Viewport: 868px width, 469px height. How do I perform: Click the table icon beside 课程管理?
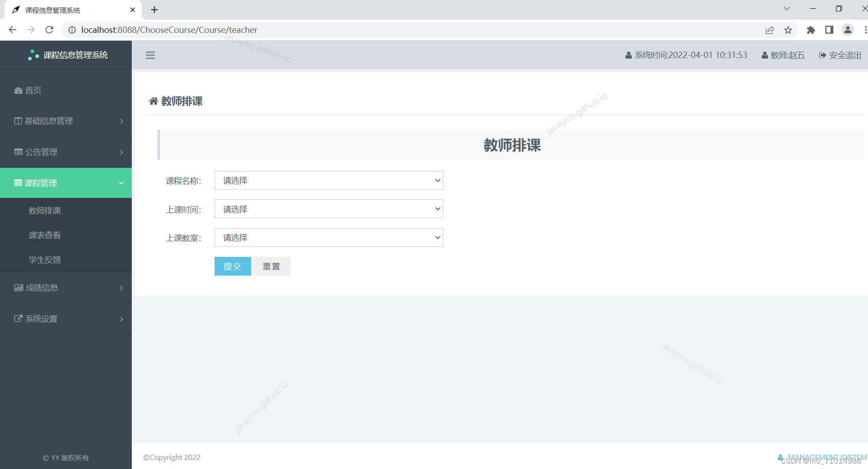click(18, 183)
